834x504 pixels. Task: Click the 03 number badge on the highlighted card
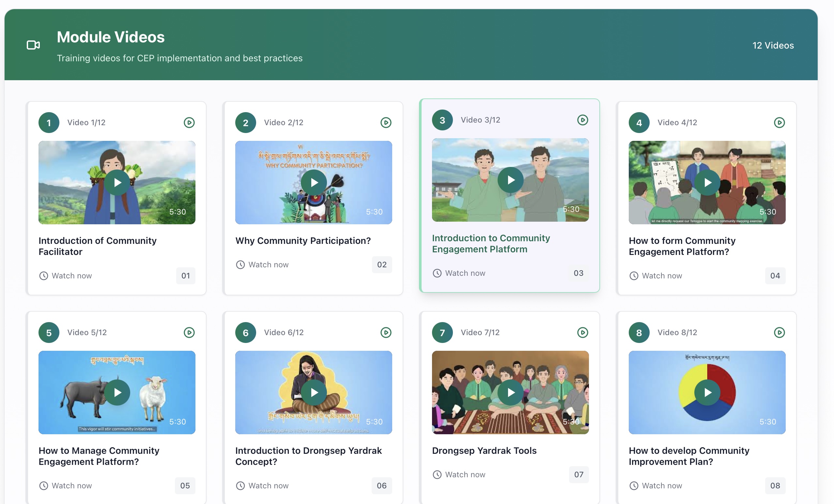point(578,273)
